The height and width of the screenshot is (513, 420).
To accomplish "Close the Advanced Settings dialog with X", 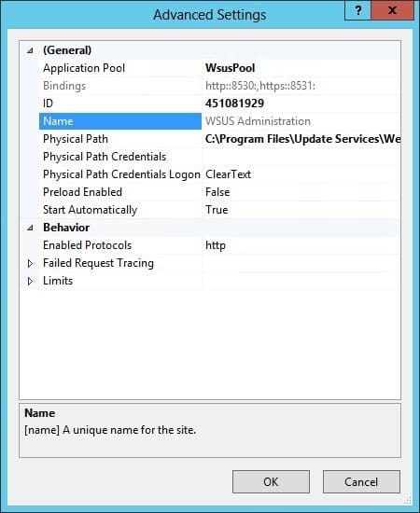I will tap(393, 10).
